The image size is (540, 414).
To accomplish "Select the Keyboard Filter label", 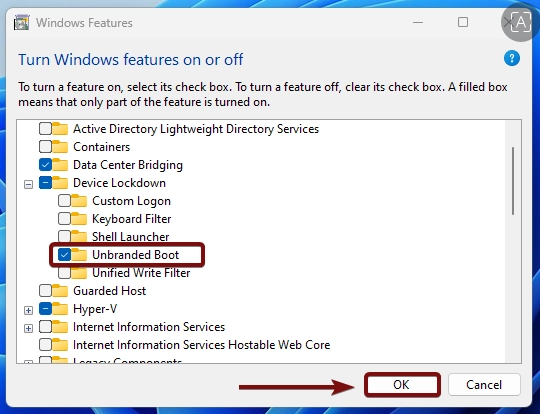I will coord(132,219).
